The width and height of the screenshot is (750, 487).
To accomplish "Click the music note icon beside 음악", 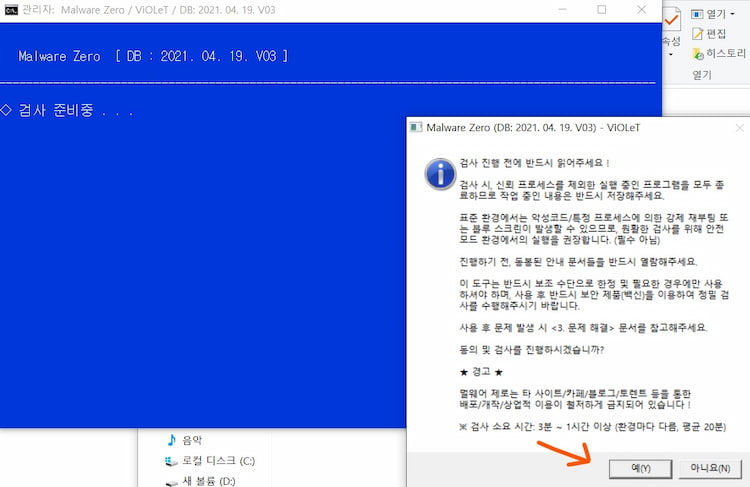I will coord(171,440).
